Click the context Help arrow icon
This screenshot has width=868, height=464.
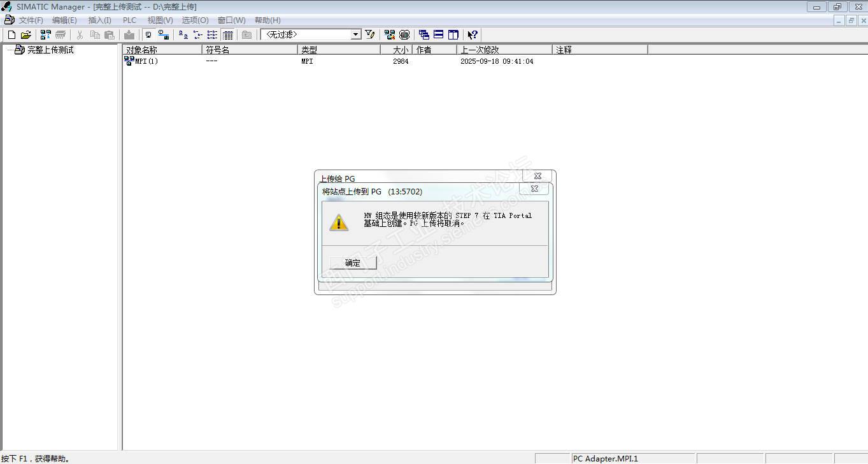(473, 35)
